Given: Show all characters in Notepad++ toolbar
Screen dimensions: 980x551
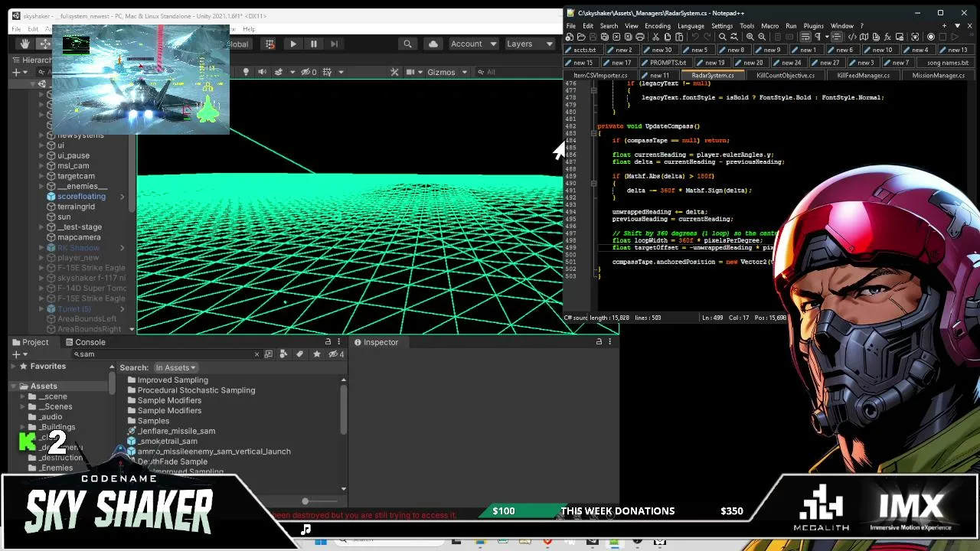Looking at the screenshot, I should pyautogui.click(x=817, y=37).
